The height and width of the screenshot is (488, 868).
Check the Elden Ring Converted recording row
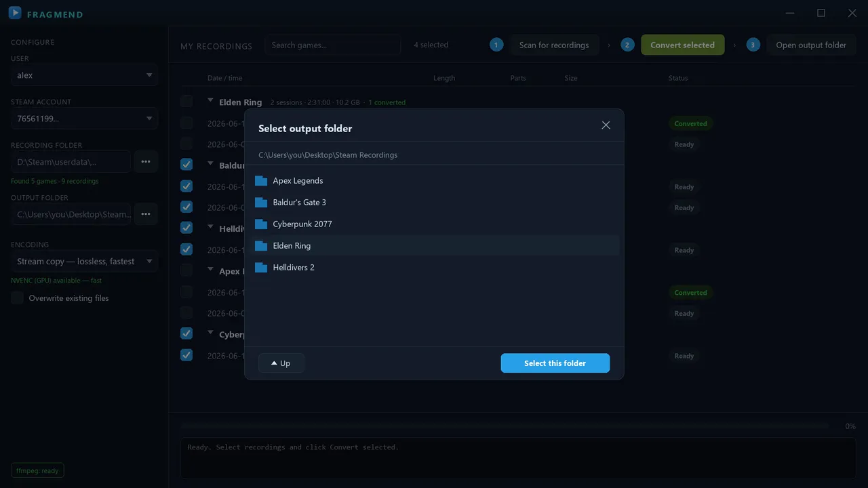pyautogui.click(x=186, y=123)
